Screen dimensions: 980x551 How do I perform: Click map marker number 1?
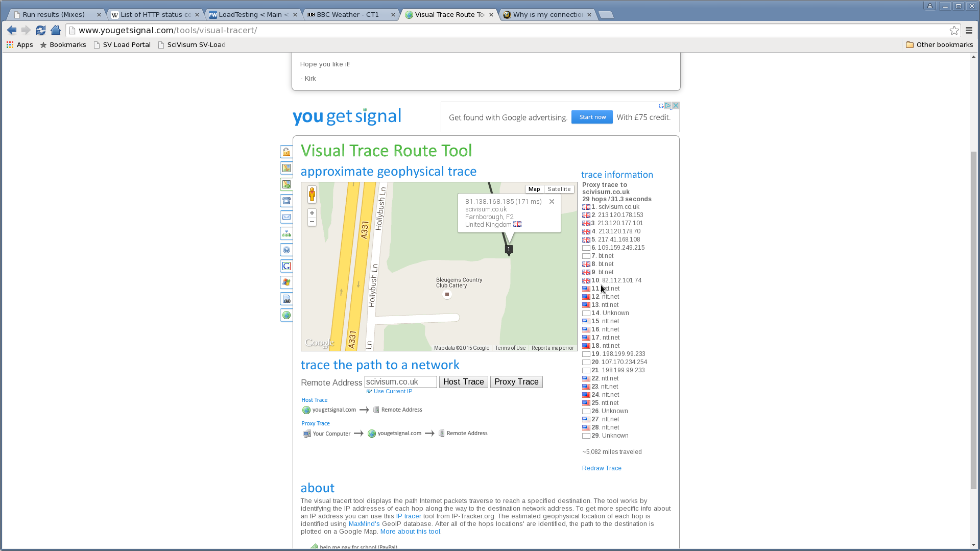[x=509, y=250]
